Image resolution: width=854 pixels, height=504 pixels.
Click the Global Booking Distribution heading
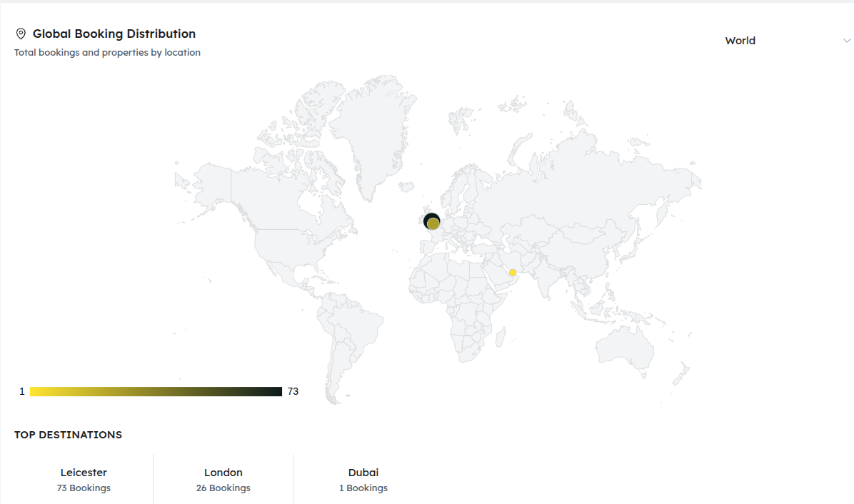pos(114,34)
